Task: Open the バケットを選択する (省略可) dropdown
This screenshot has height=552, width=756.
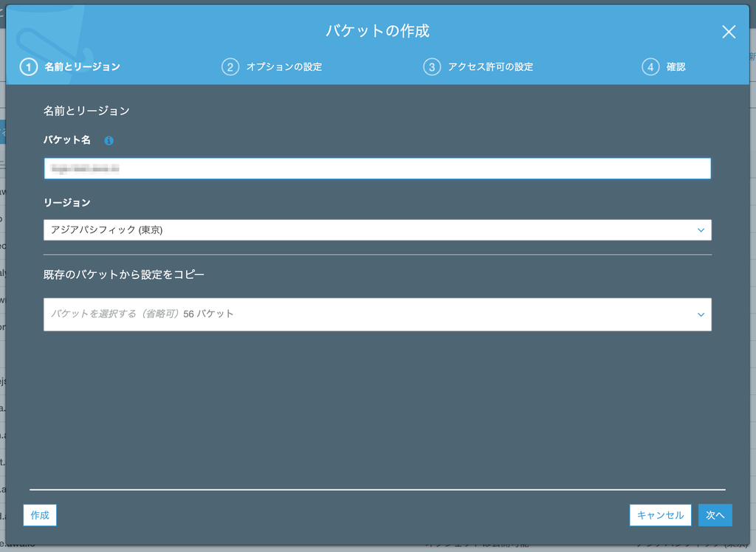Action: (377, 314)
